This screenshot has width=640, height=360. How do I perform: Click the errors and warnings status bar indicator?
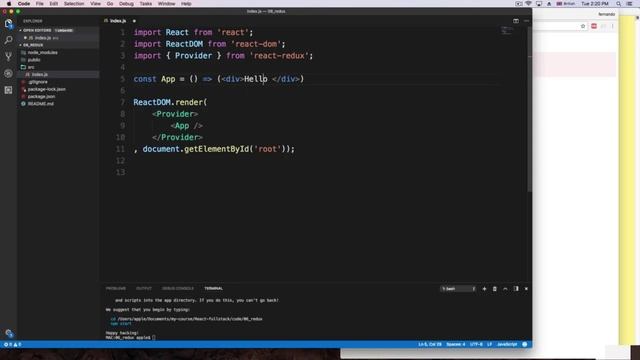12,344
